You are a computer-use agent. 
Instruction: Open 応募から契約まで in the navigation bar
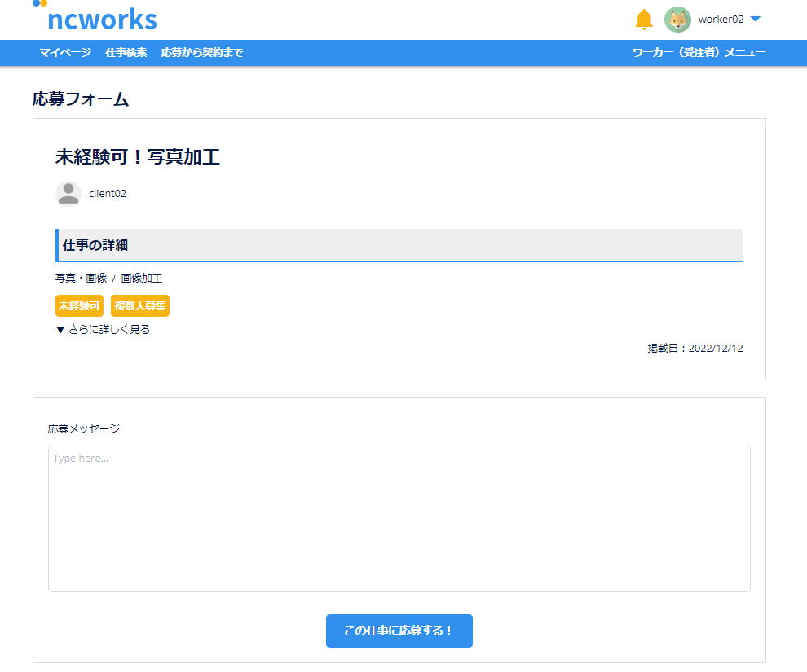tap(202, 52)
